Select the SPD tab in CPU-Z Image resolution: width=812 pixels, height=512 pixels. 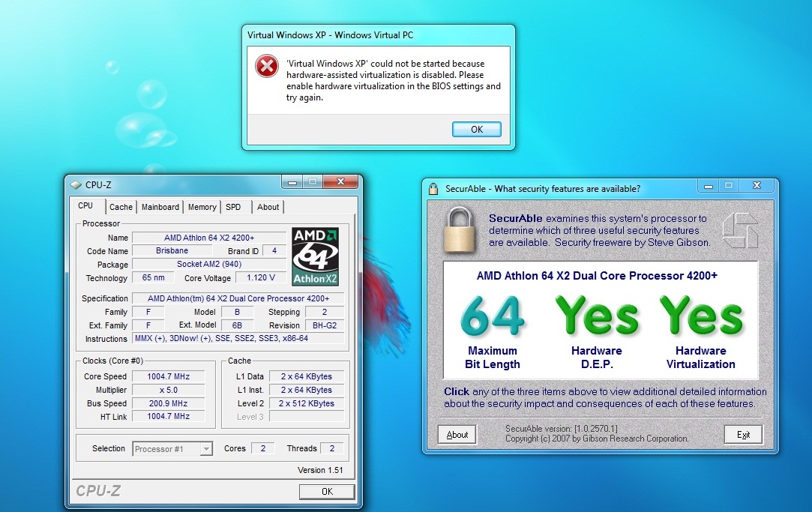tap(233, 207)
